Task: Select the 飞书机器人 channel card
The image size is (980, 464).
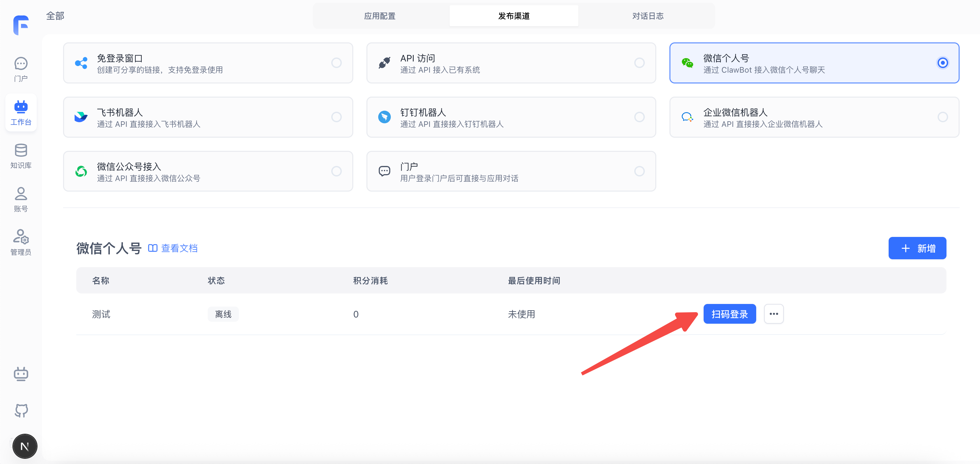Action: click(208, 117)
